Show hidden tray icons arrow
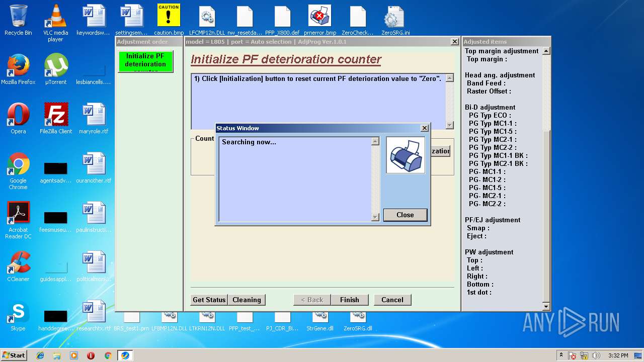 [561, 355]
